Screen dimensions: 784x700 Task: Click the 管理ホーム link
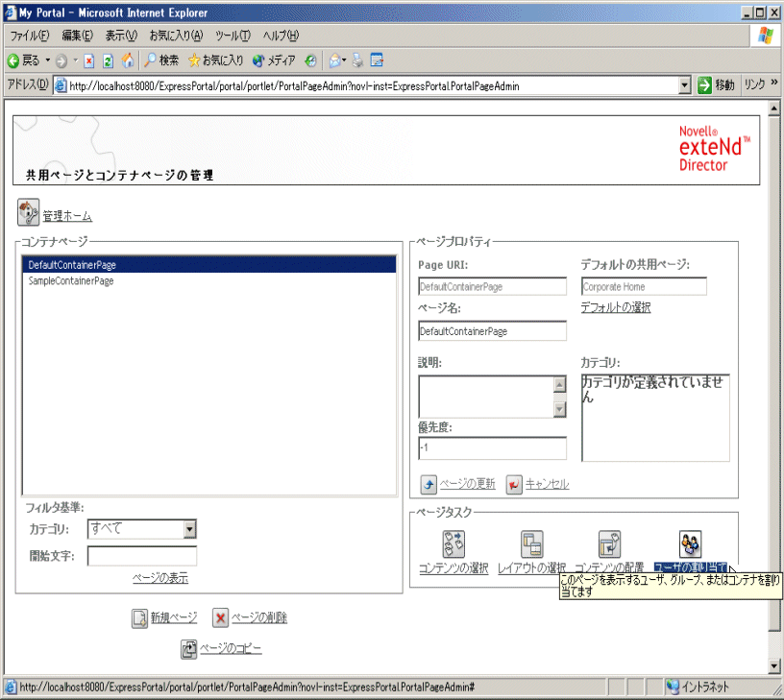[67, 216]
